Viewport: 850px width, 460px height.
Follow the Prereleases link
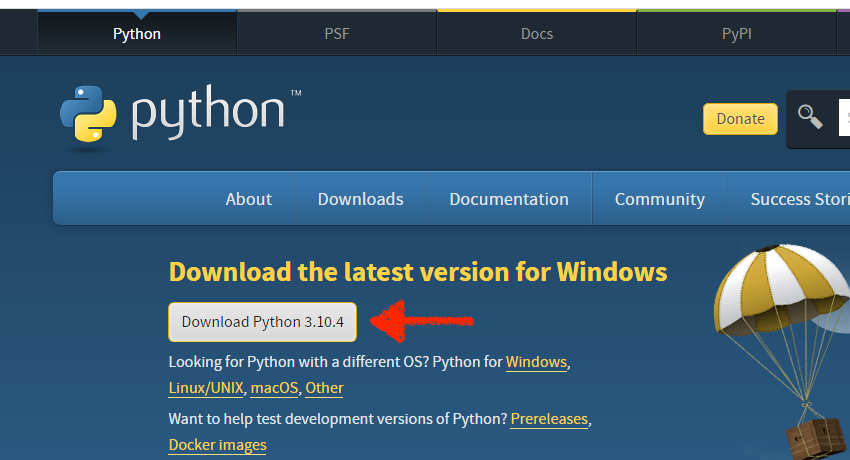coord(549,419)
